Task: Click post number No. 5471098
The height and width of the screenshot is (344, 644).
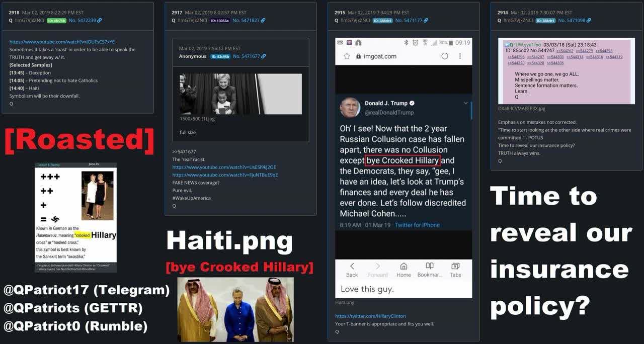Action: (x=574, y=20)
